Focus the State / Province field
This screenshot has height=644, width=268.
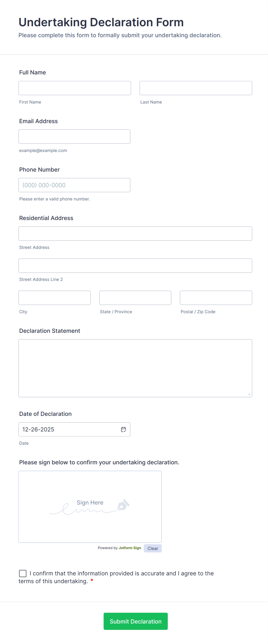(135, 298)
